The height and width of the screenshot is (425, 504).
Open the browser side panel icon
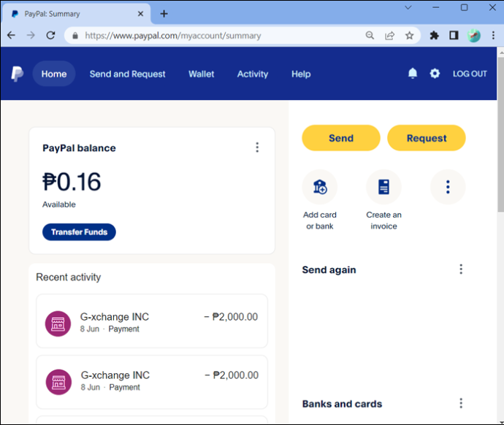point(454,35)
